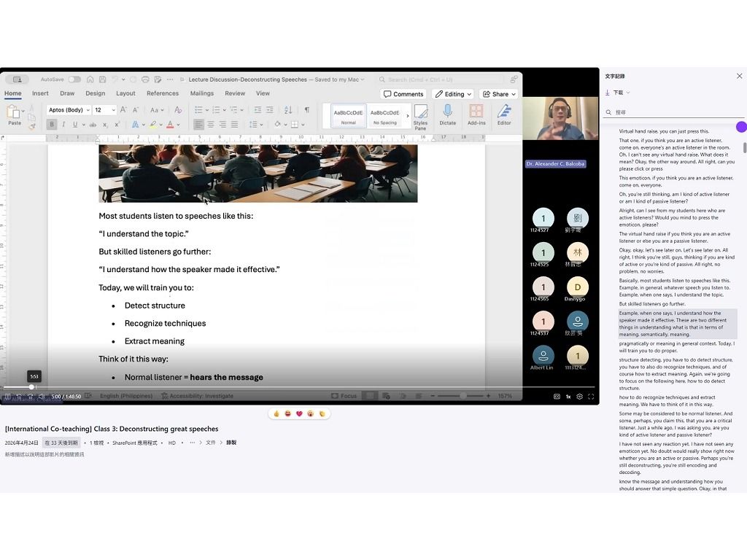Click the 文件 breadcrumb link
Screen dimensions: 747x560
pyautogui.click(x=211, y=443)
